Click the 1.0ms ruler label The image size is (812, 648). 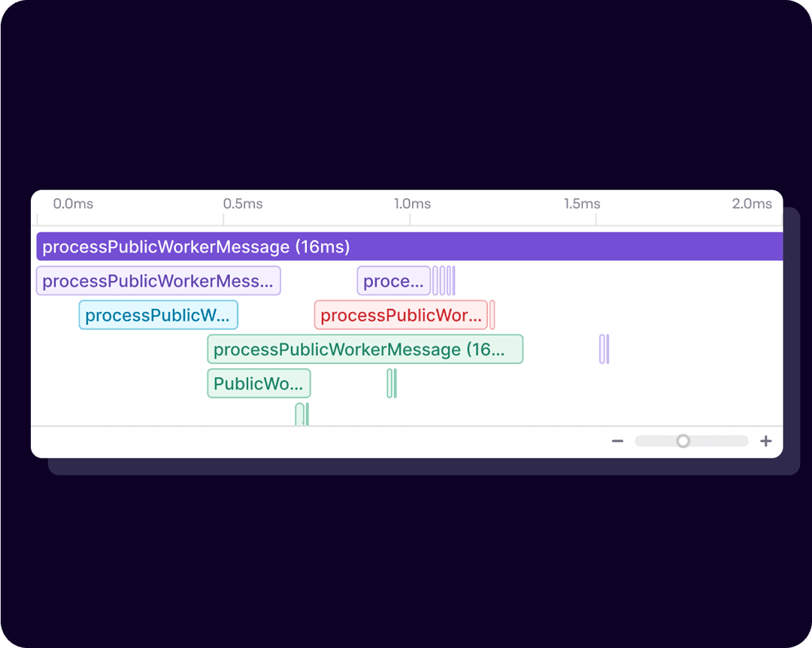(412, 204)
